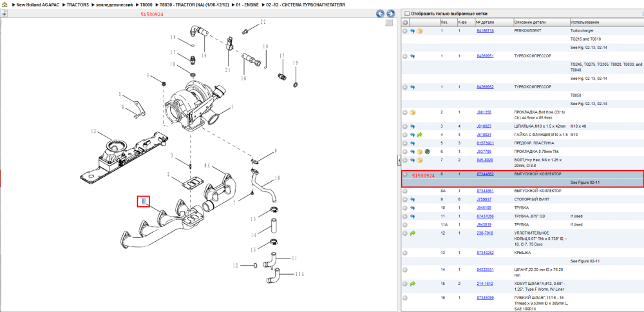Open part number link 845-8020
This screenshot has height=312, width=644.
point(485,160)
